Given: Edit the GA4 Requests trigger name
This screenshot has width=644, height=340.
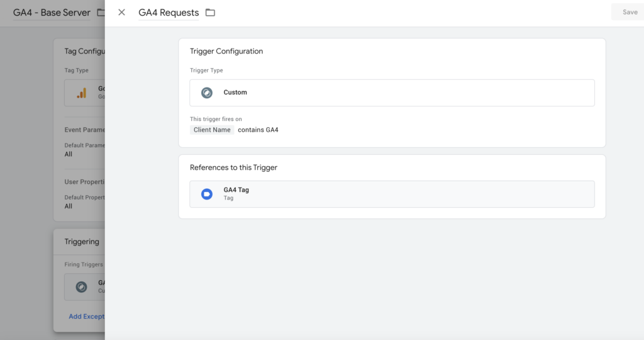Looking at the screenshot, I should [169, 13].
